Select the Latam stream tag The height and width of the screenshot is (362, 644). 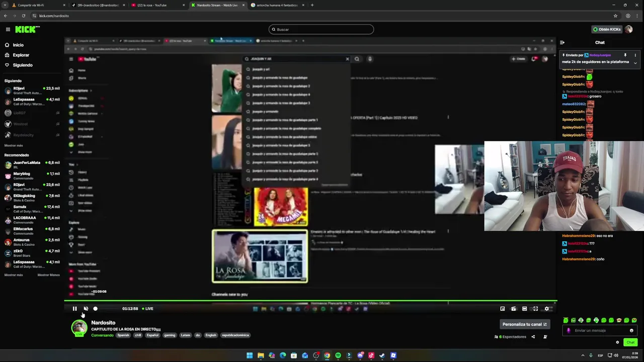185,335
